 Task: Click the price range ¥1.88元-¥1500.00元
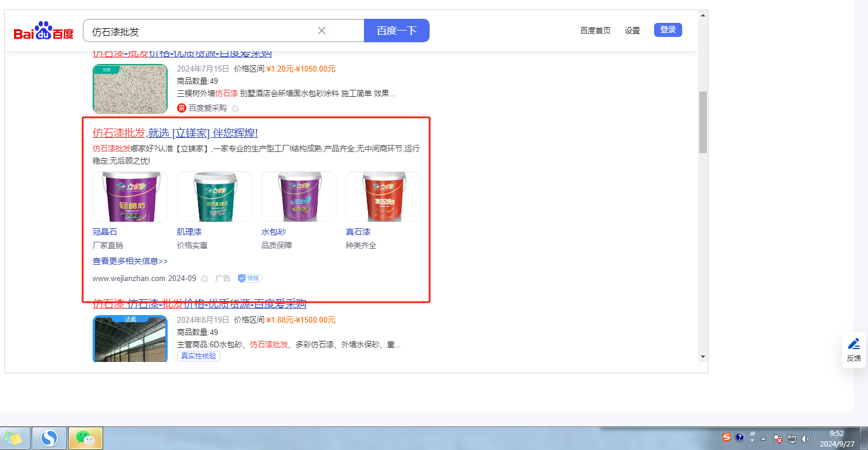(301, 320)
